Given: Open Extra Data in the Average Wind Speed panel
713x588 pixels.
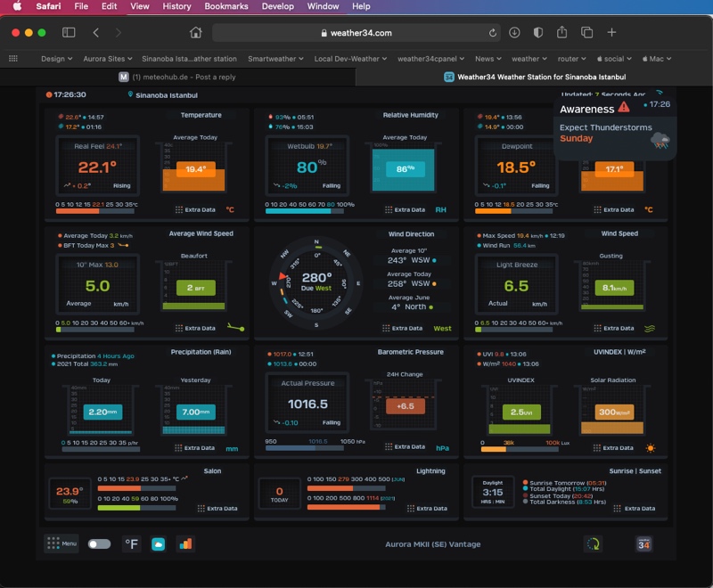Looking at the screenshot, I should pyautogui.click(x=195, y=328).
